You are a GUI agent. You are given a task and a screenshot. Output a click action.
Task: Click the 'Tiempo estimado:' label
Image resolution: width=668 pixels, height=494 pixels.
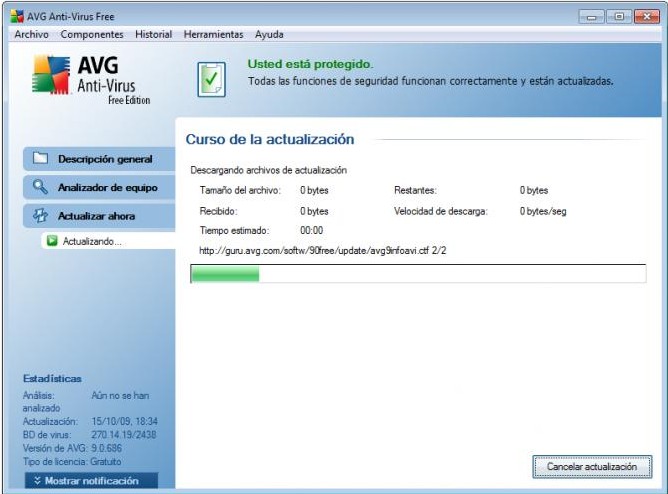pos(234,230)
